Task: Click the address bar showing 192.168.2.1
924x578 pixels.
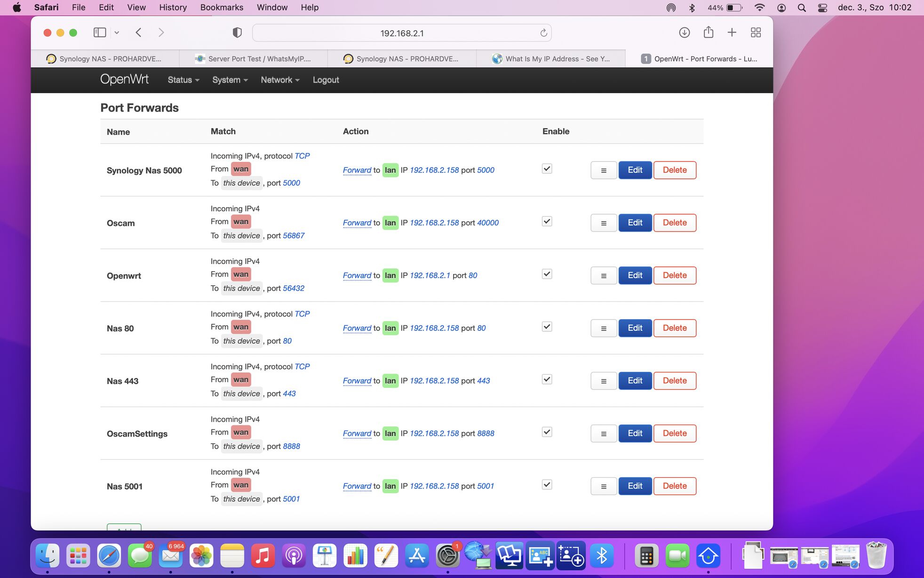Action: click(x=401, y=33)
